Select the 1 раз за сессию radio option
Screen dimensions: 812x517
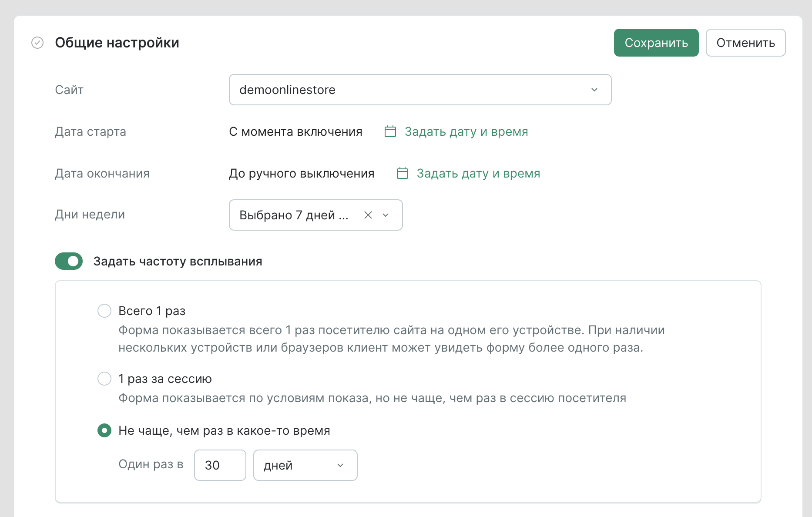click(x=104, y=379)
